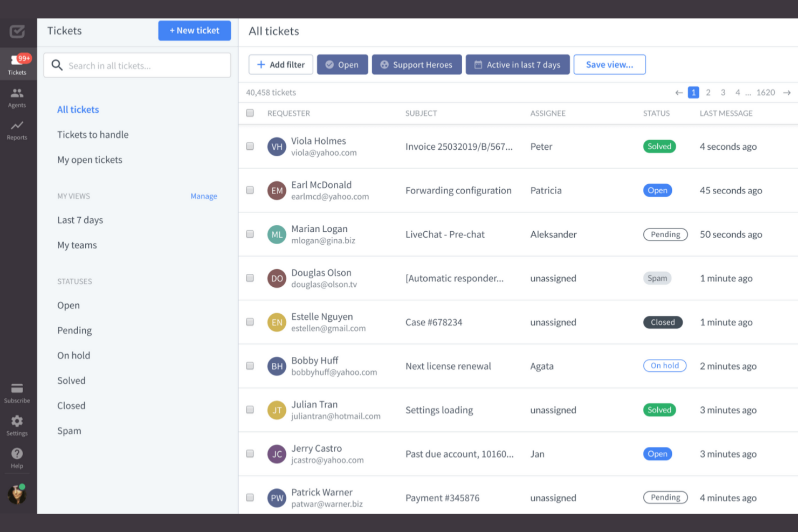Click the search in all tickets field
The height and width of the screenshot is (532, 798).
[136, 65]
